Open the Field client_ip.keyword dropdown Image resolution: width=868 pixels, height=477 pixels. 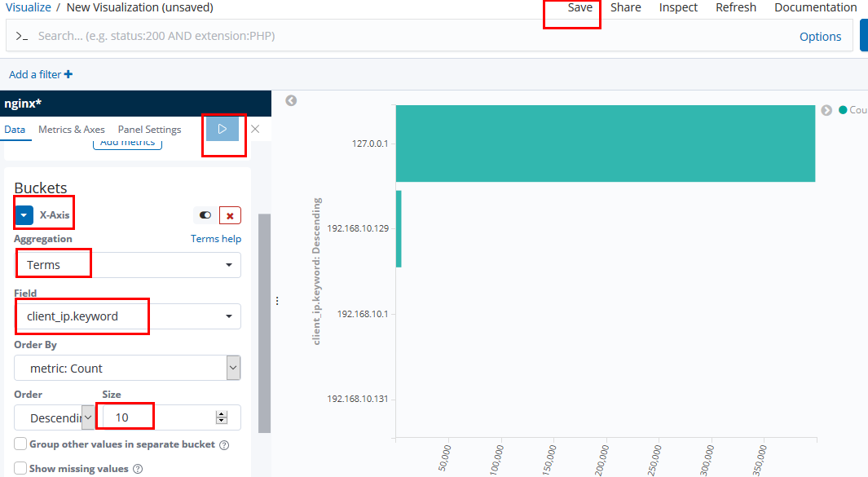pyautogui.click(x=127, y=316)
